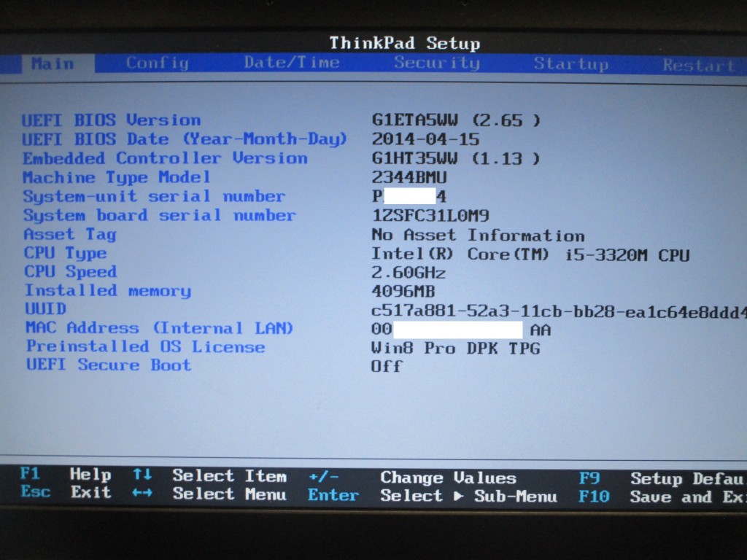Image resolution: width=747 pixels, height=560 pixels.
Task: Click the 2.60GHz speed value
Action: coord(409,273)
